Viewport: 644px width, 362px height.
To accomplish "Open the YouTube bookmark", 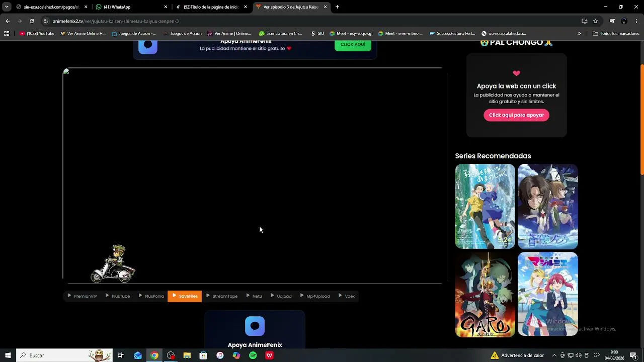I will pyautogui.click(x=37, y=34).
